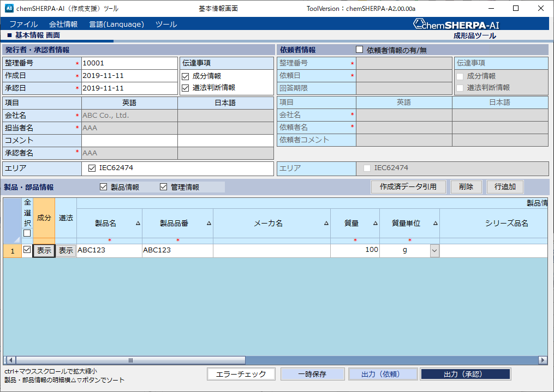
Task: Open the 会社情報 menu
Action: coord(63,25)
